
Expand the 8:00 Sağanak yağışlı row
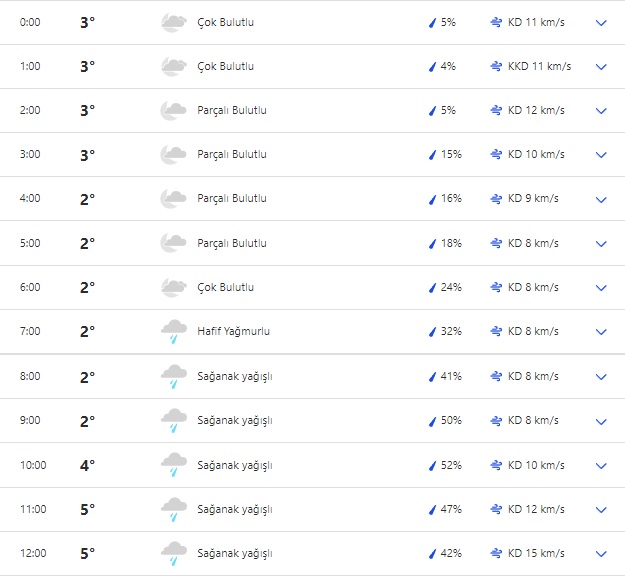601,377
